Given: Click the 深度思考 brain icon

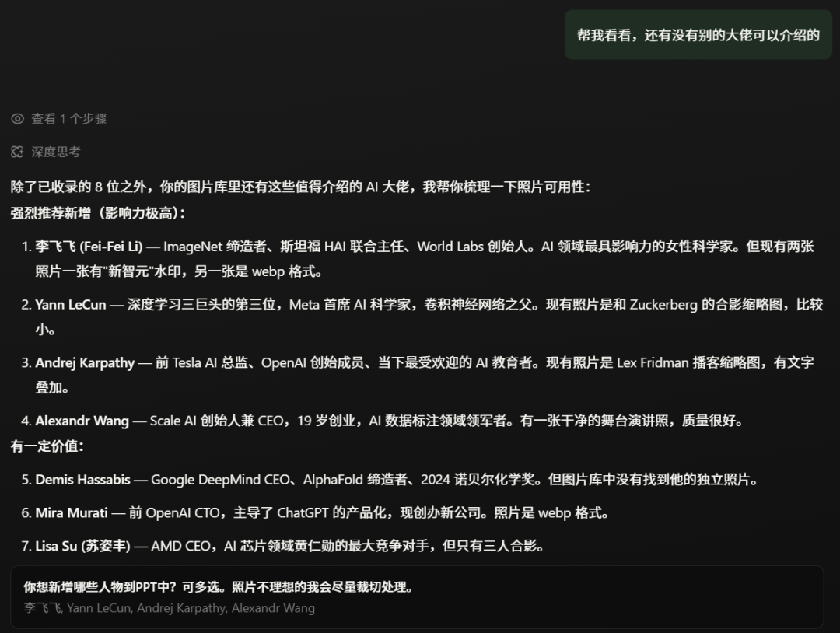Looking at the screenshot, I should [x=17, y=152].
